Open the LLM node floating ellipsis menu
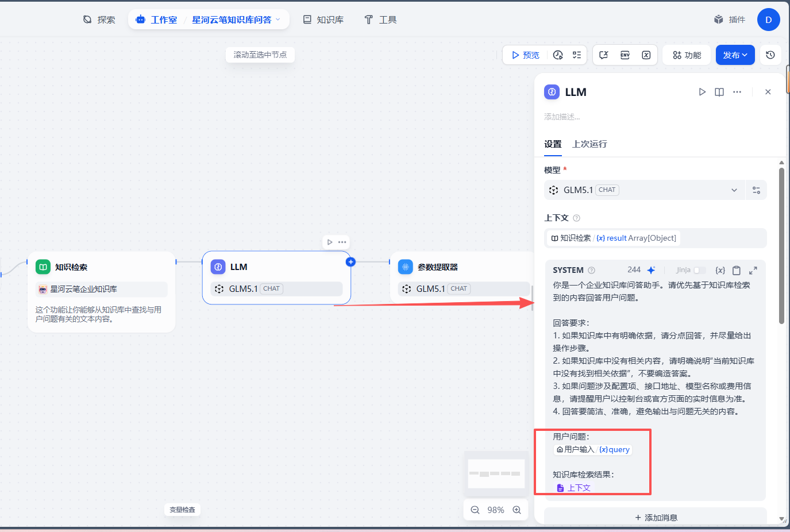The width and height of the screenshot is (790, 532). 342,242
